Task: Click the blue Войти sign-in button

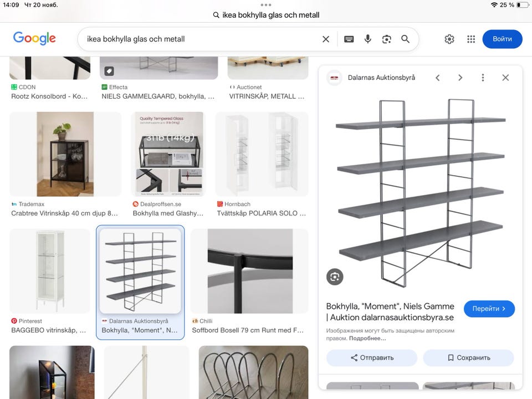Action: [x=502, y=39]
